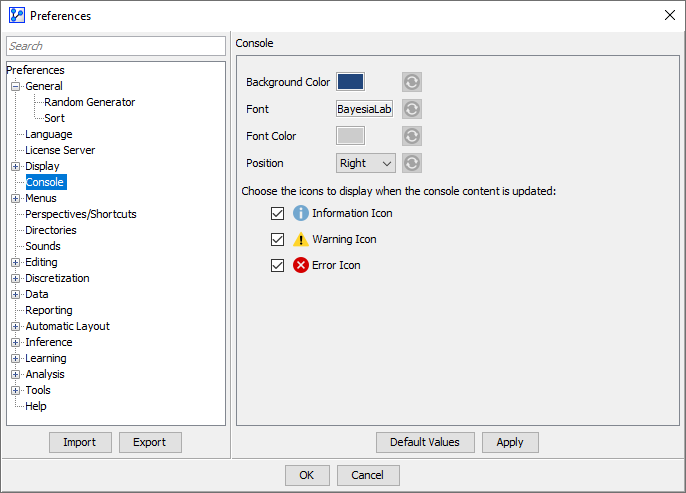Viewport: 686px width, 493px height.
Task: Expand the Tools tree node
Action: [15, 391]
